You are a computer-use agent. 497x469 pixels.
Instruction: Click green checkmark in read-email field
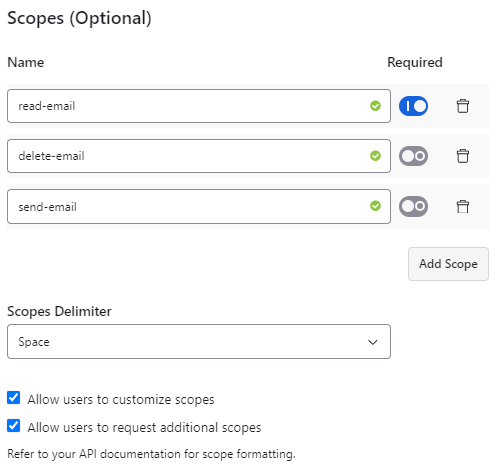375,106
